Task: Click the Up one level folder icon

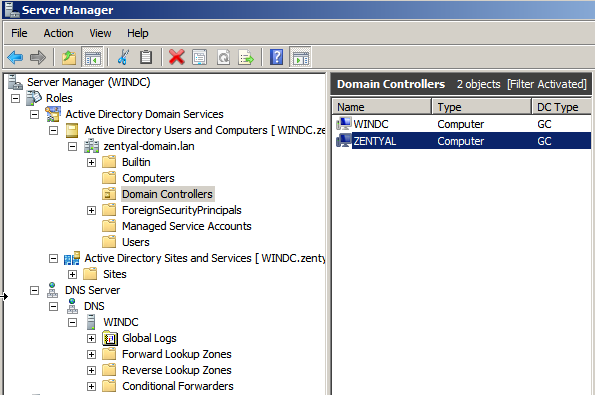Action: 69,58
